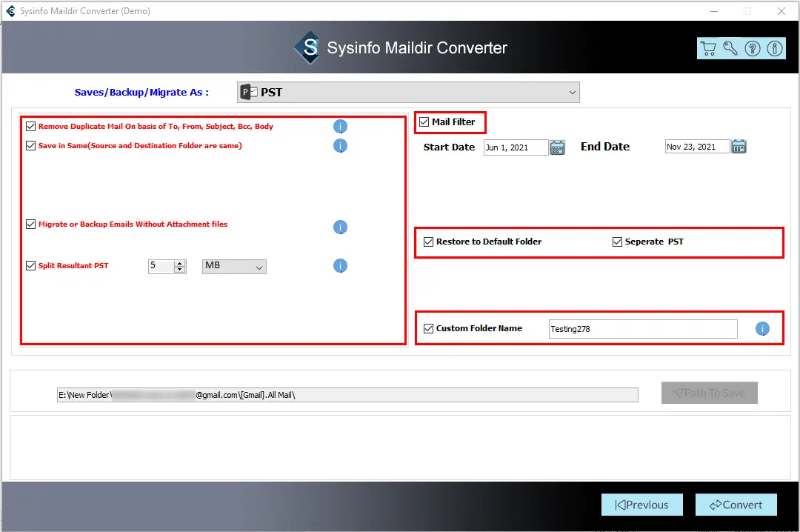The width and height of the screenshot is (800, 532).
Task: Toggle Migrate Emails Without Attachment checkbox
Action: click(30, 224)
